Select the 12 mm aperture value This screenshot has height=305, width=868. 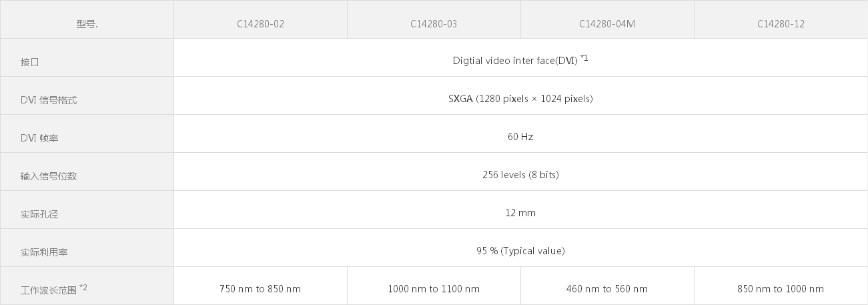pyautogui.click(x=520, y=213)
